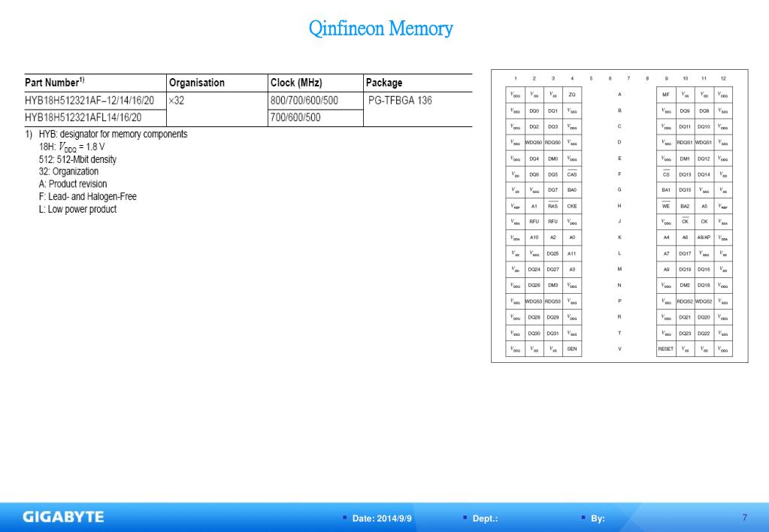
Task: Click 'F: Lead- and Halogen-Free' note
Action: (88, 197)
